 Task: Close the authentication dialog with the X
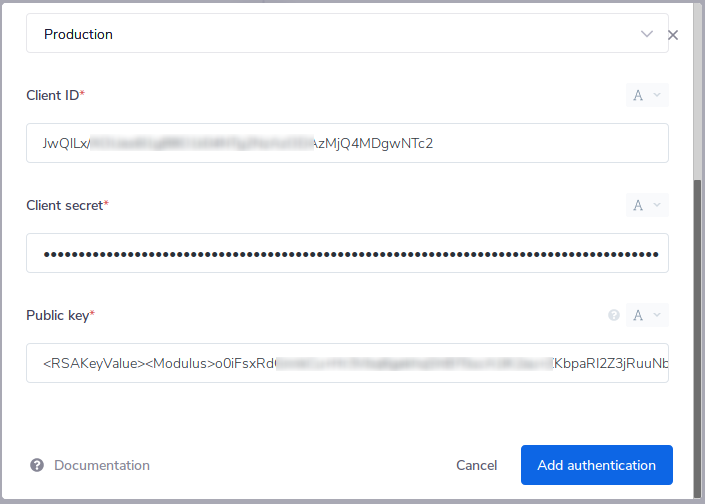pyautogui.click(x=673, y=35)
